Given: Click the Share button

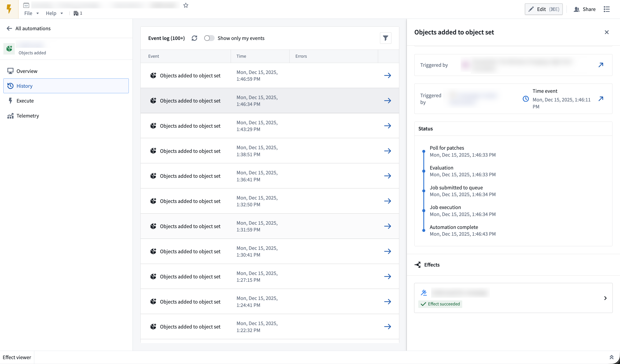Looking at the screenshot, I should (584, 9).
